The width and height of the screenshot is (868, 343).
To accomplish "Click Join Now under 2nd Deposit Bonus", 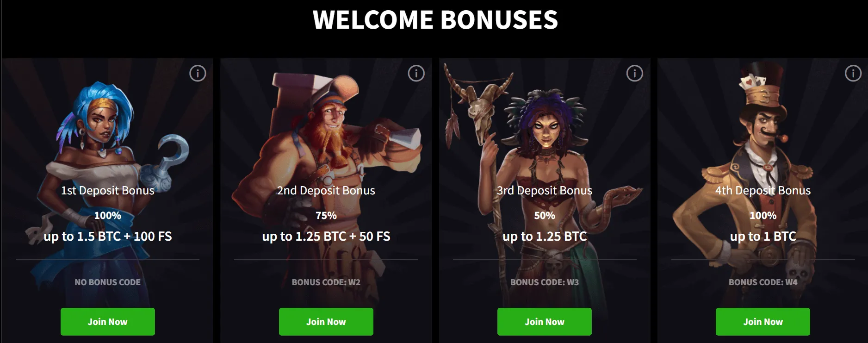I will click(x=326, y=322).
